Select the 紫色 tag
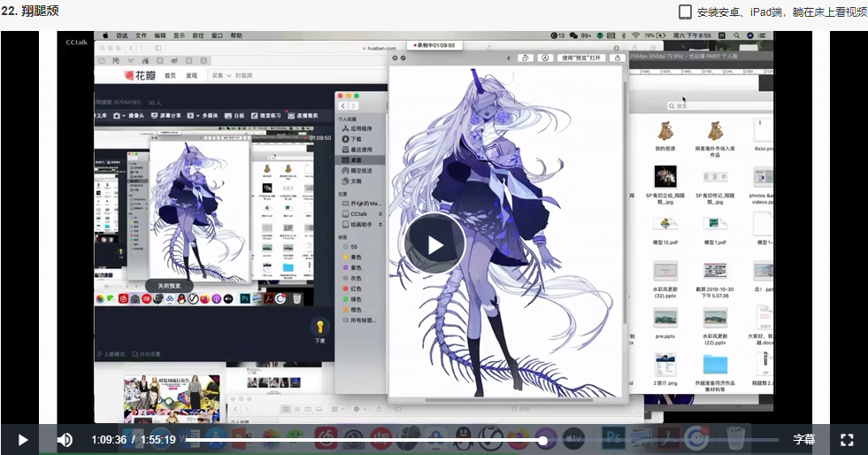 pyautogui.click(x=356, y=268)
